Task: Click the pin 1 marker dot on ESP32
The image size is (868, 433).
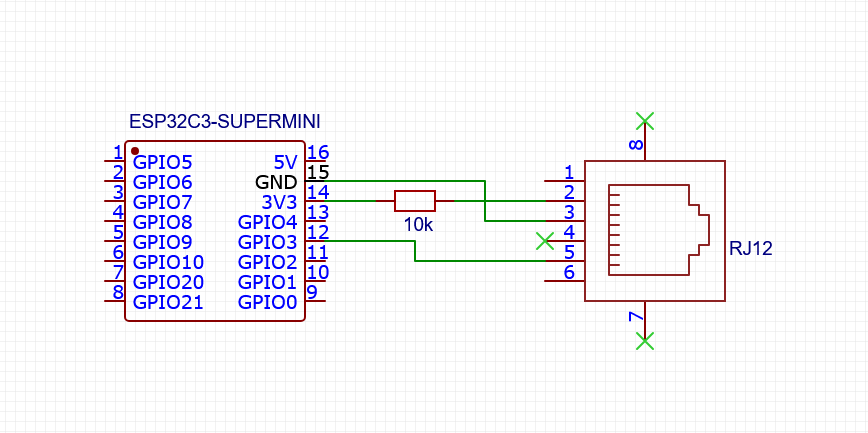Action: tap(135, 151)
